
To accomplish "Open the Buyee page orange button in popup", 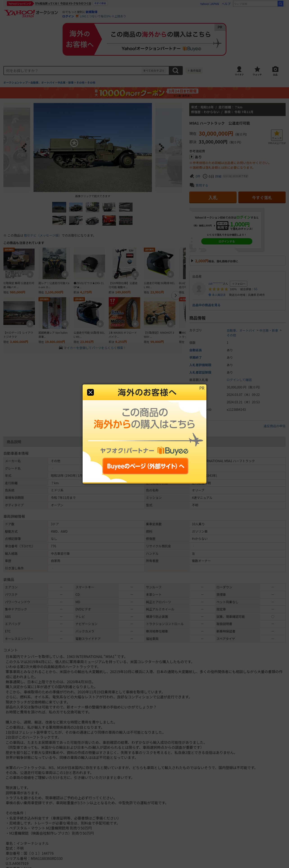I will tap(145, 466).
